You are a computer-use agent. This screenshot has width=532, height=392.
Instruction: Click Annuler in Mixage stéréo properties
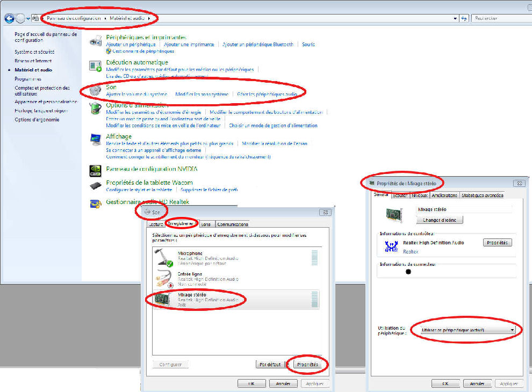[x=477, y=383]
